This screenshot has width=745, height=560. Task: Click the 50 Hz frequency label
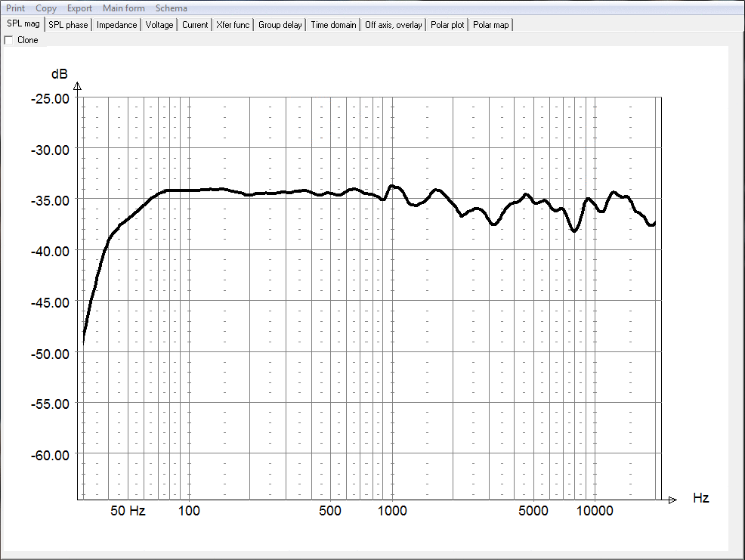(128, 511)
